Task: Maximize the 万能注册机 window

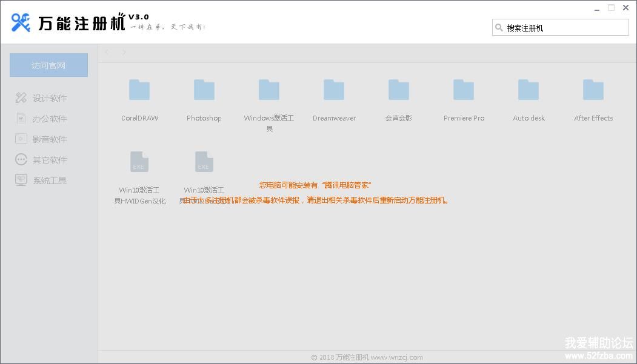Action: click(x=611, y=8)
